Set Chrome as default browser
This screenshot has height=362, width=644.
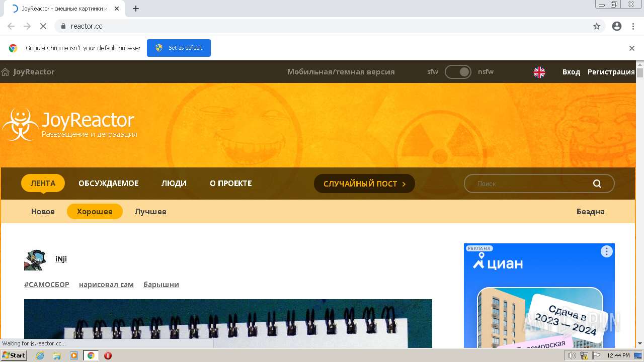click(x=179, y=48)
